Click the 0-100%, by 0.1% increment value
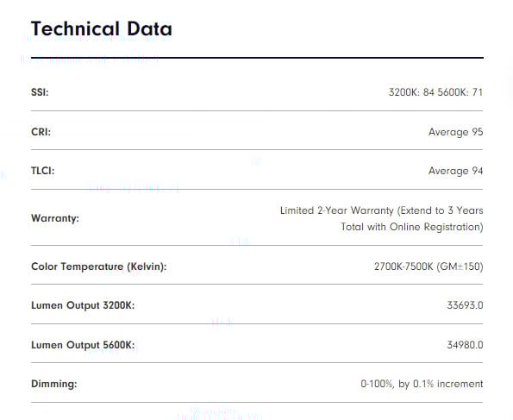Viewport: 513px width, 420px height. coord(422,384)
